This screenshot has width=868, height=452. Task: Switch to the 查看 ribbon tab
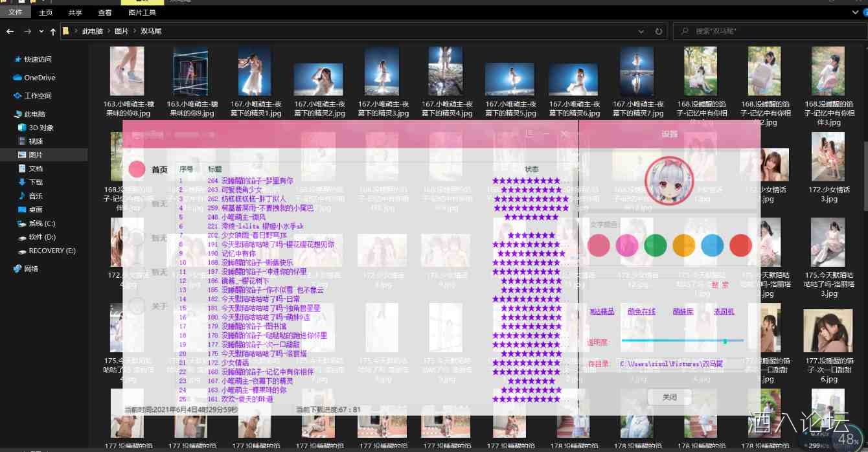(x=104, y=12)
